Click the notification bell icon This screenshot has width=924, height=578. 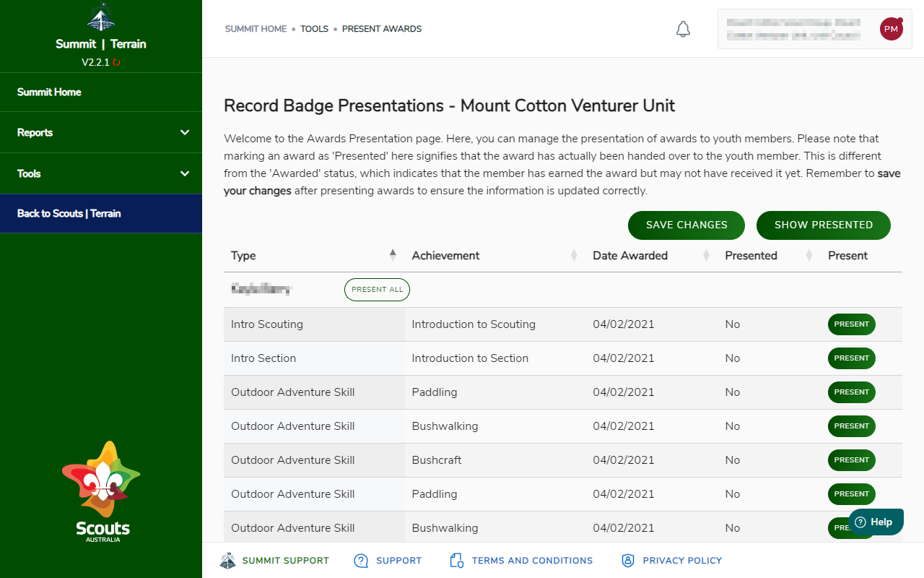click(x=683, y=29)
